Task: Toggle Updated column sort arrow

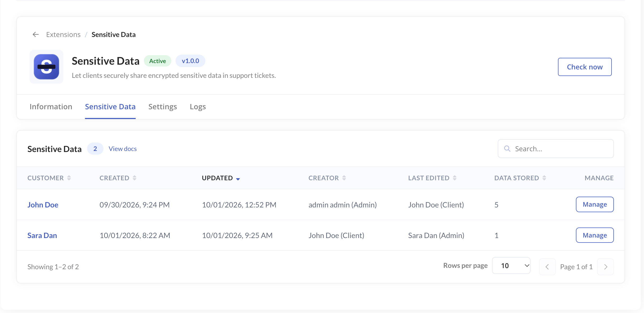Action: 238,179
